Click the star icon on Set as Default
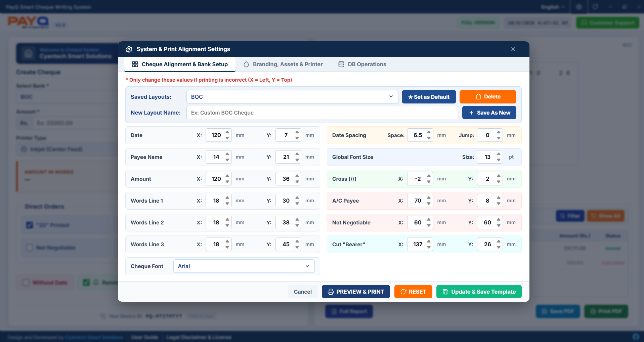Image resolution: width=644 pixels, height=342 pixels. [411, 97]
